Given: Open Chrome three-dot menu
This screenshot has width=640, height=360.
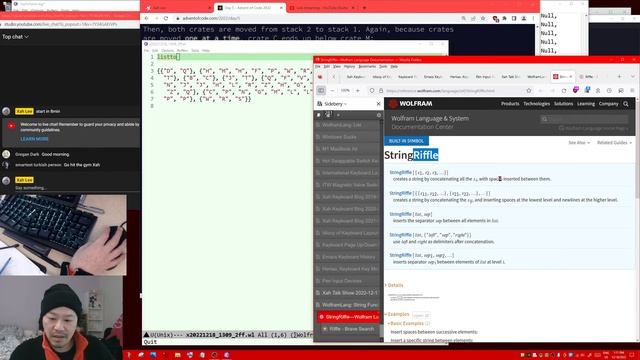Looking at the screenshot, I should (x=533, y=18).
